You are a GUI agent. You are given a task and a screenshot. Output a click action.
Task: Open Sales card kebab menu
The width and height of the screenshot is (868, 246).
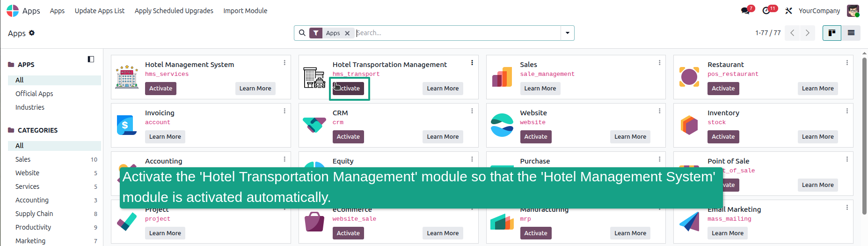pyautogui.click(x=660, y=63)
